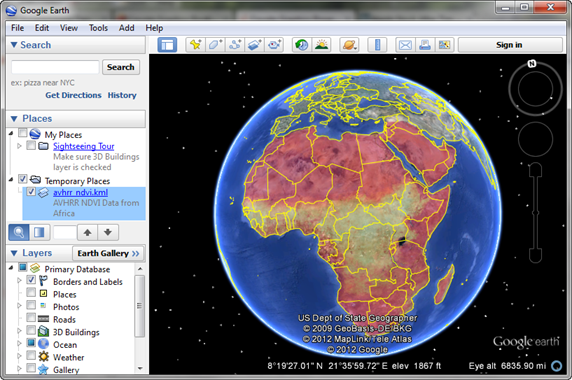This screenshot has height=380, width=572.
Task: Click the Search button
Action: tap(121, 67)
